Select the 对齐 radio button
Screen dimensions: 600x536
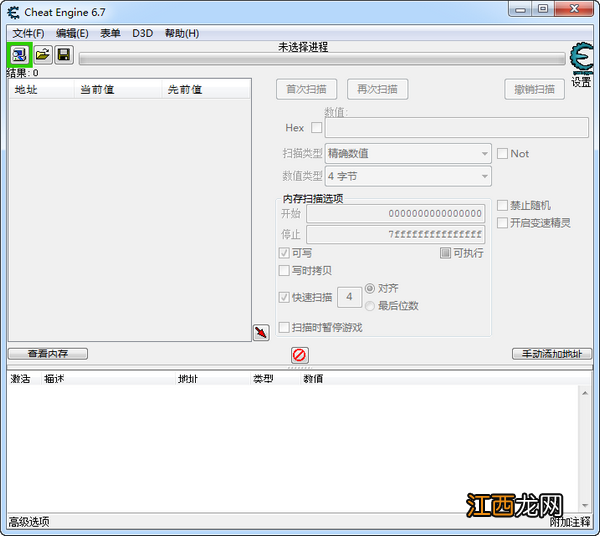(x=370, y=288)
